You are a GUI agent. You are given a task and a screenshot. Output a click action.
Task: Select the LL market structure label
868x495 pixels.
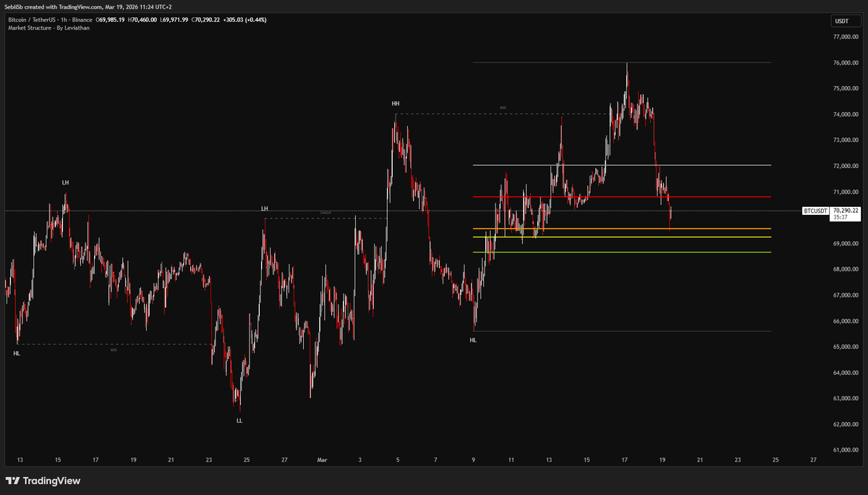[239, 420]
